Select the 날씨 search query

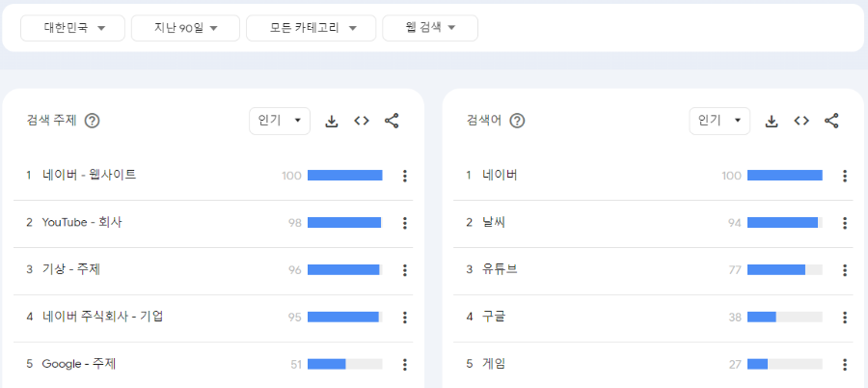[x=494, y=222]
